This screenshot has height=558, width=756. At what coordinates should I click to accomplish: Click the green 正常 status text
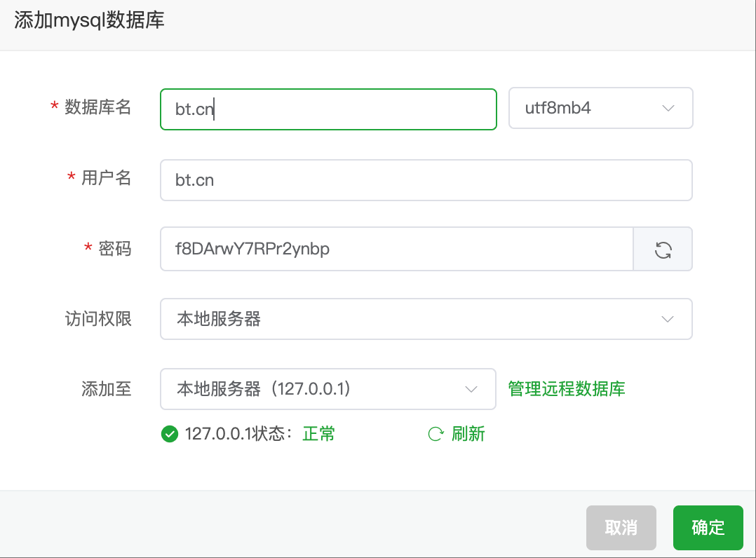point(318,434)
